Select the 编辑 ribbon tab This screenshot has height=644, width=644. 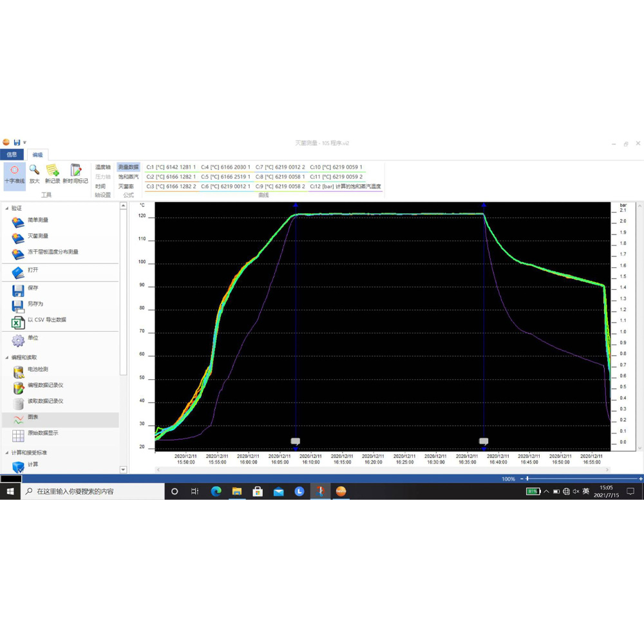(37, 155)
